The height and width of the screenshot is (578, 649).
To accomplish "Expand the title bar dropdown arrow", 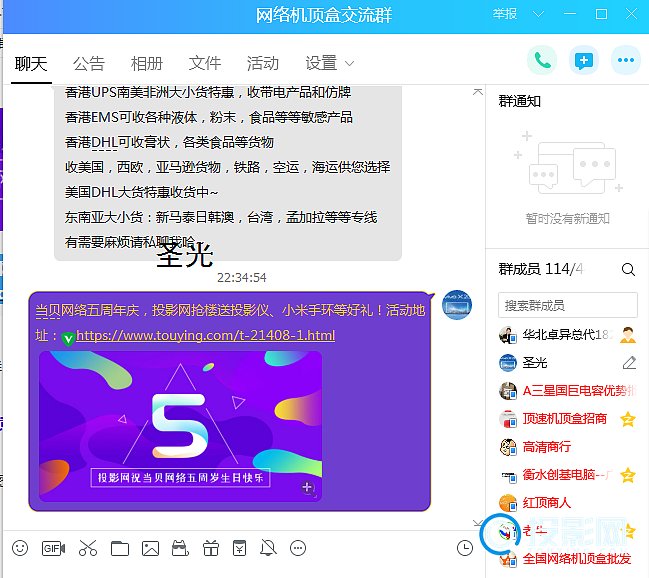I will click(538, 14).
